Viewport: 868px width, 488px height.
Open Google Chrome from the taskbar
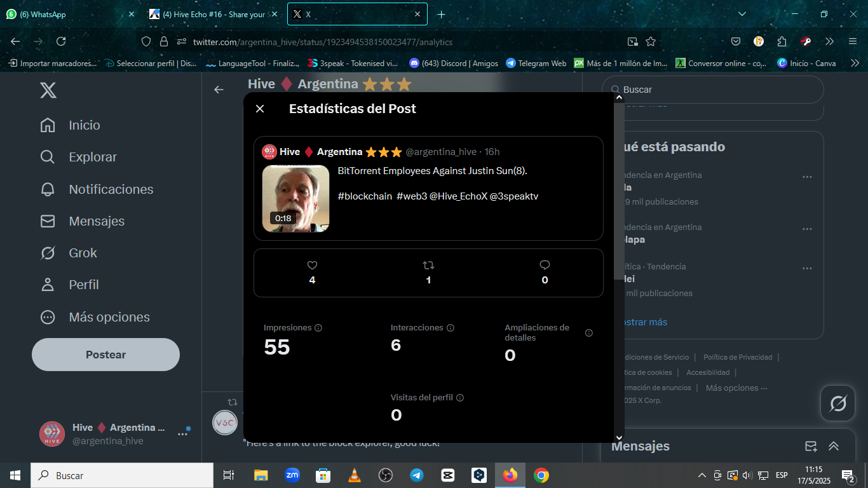coord(541,475)
